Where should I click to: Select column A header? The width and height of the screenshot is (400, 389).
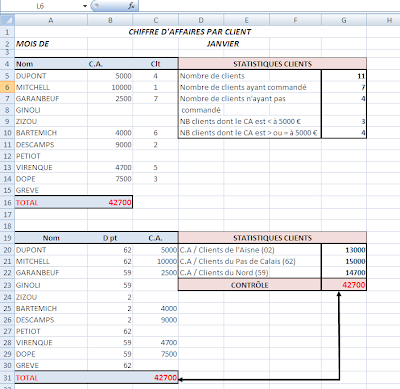pyautogui.click(x=51, y=20)
